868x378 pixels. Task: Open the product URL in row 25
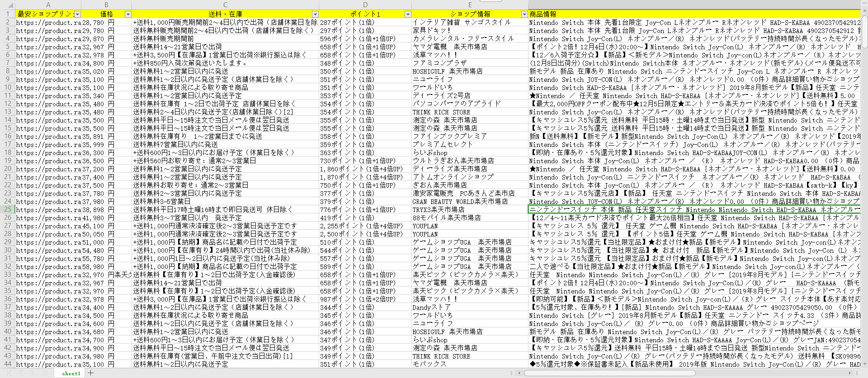[48, 210]
